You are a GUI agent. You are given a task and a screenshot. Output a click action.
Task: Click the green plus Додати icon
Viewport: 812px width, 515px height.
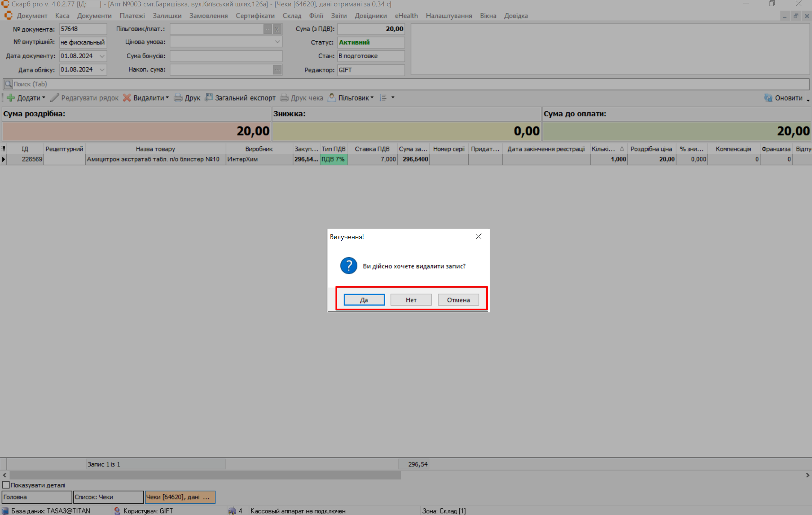[11, 98]
